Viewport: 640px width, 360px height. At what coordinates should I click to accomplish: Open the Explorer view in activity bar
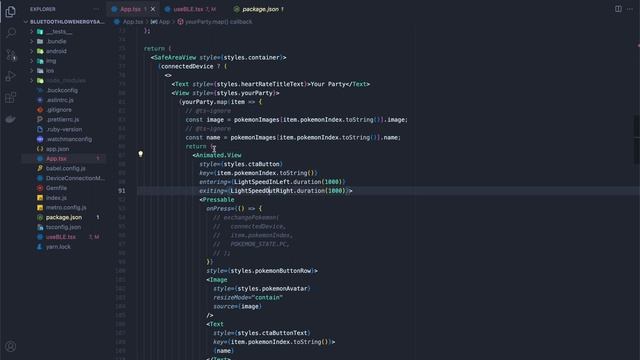pyautogui.click(x=11, y=11)
